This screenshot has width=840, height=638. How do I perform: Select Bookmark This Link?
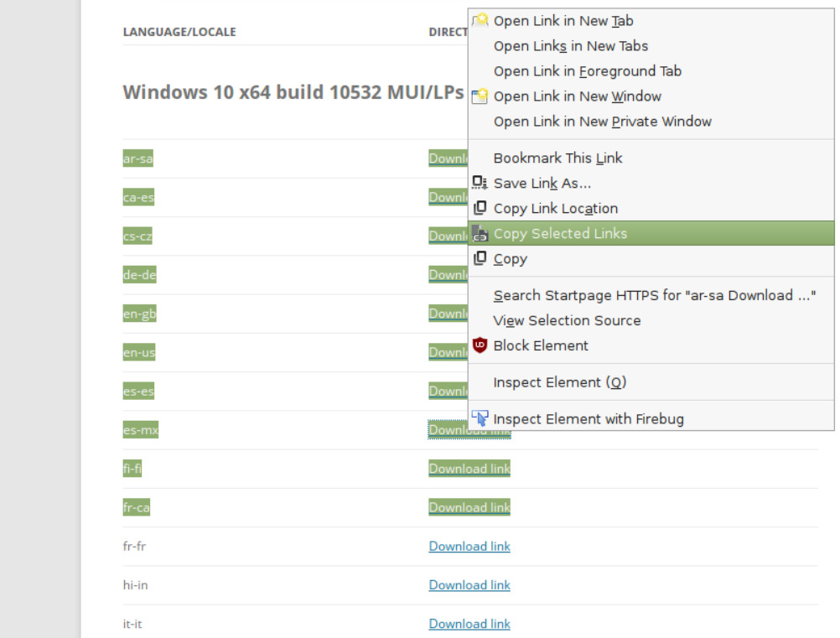[x=651, y=158]
